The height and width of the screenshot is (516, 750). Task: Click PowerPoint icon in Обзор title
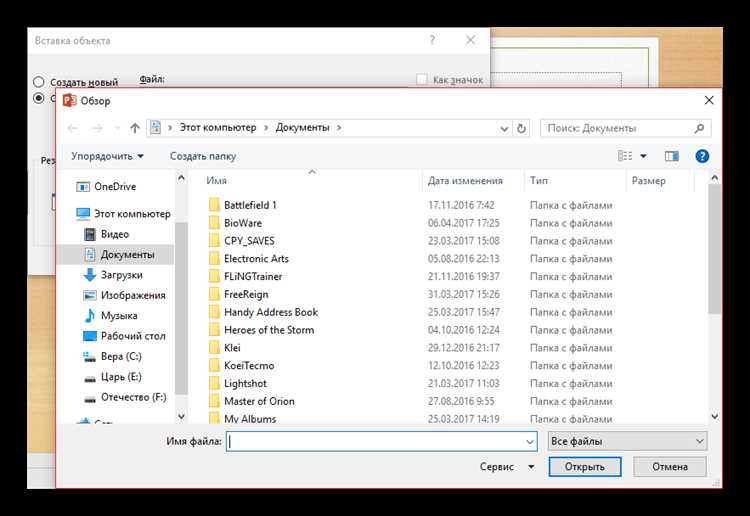click(x=70, y=100)
